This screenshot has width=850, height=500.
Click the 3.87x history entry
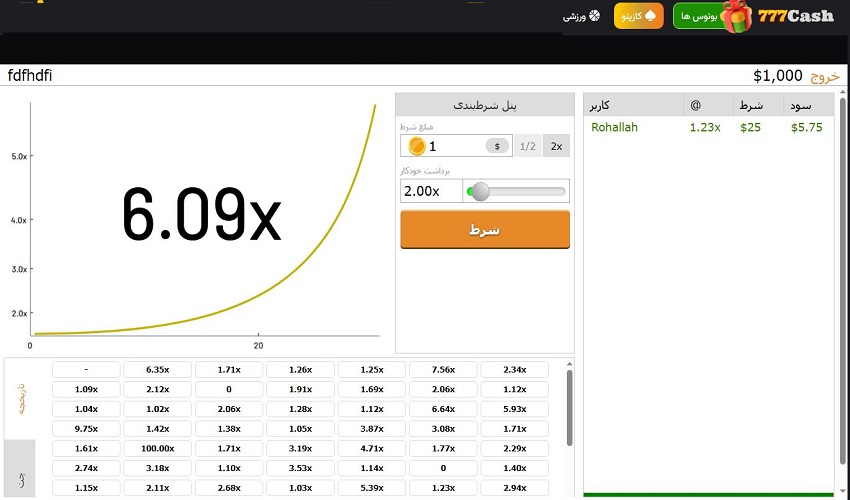pyautogui.click(x=372, y=428)
